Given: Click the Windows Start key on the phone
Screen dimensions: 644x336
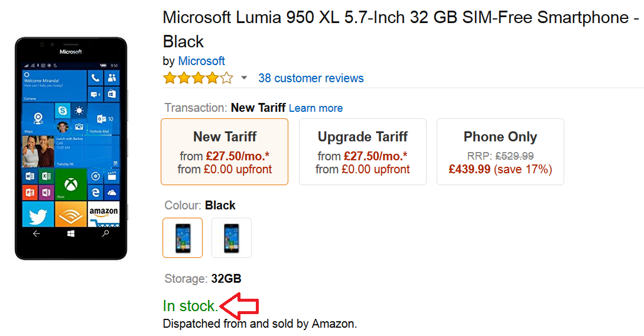Looking at the screenshot, I should pos(71,234).
